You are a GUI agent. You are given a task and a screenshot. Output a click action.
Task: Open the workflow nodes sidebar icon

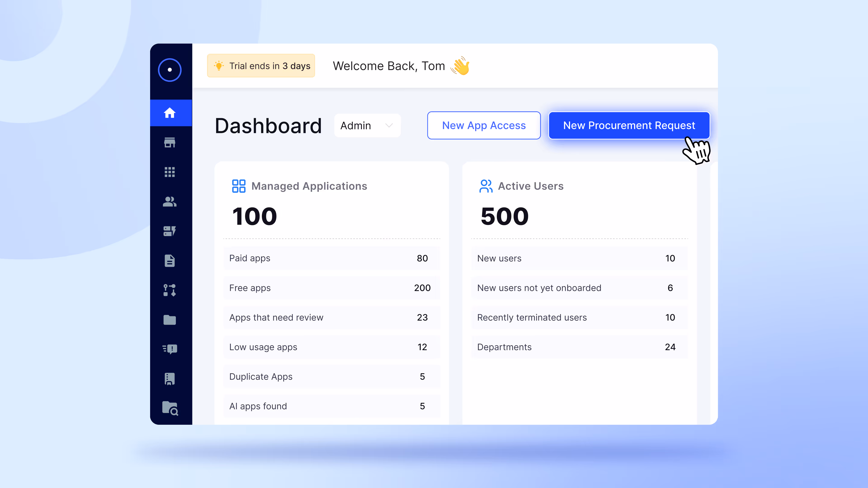coord(170,290)
